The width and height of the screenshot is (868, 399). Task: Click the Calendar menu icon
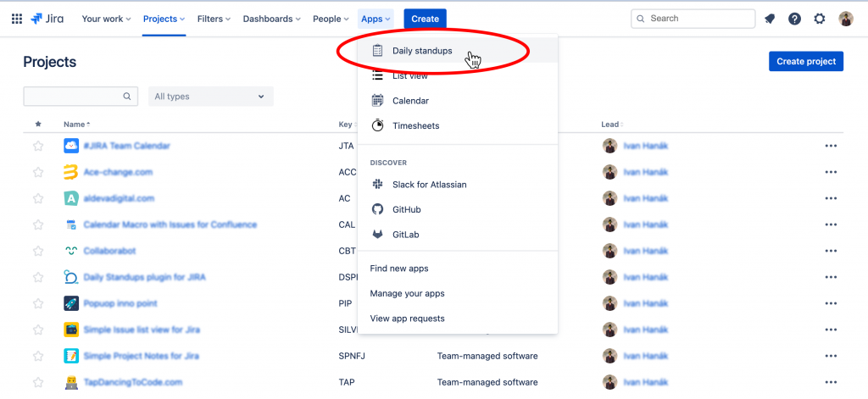(x=377, y=101)
